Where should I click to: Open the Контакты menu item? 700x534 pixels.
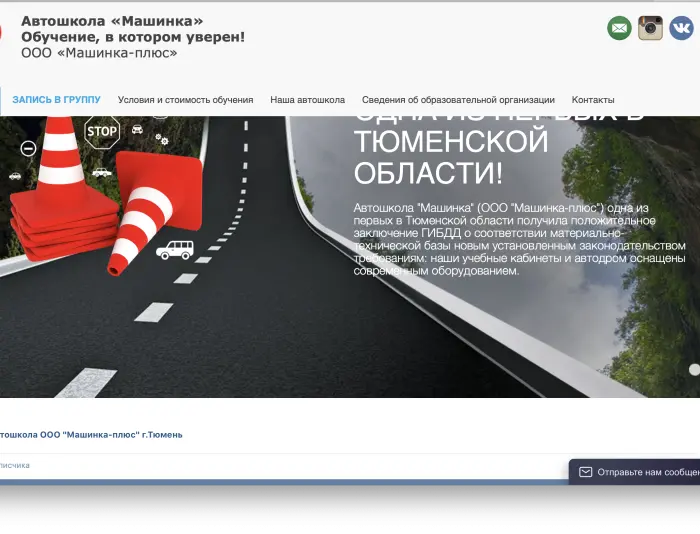coord(593,100)
